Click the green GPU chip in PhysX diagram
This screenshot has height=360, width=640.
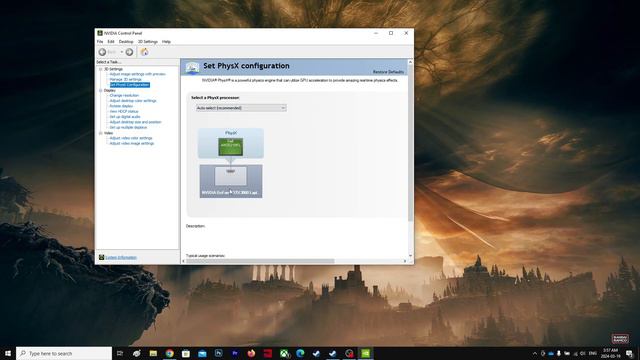pos(231,147)
